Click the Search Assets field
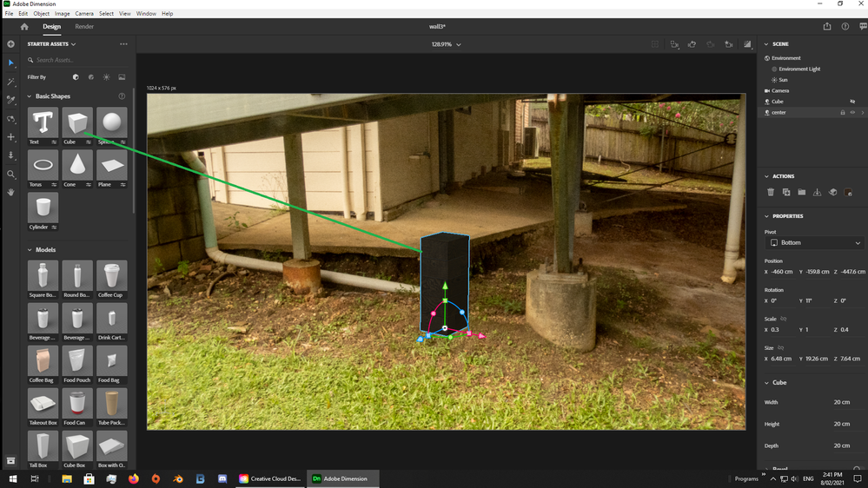Screen dimensions: 868x488 [x=77, y=60]
